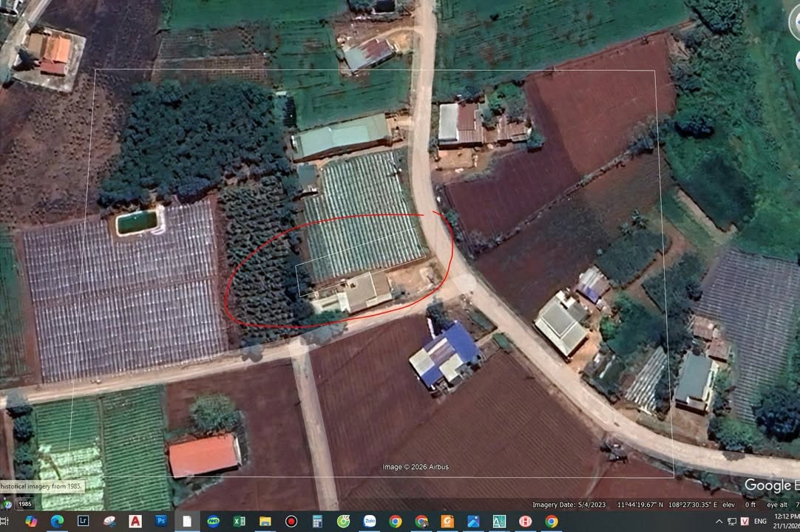Select 1985 on the historical imagery slider
The image size is (800, 532).
[x=26, y=503]
